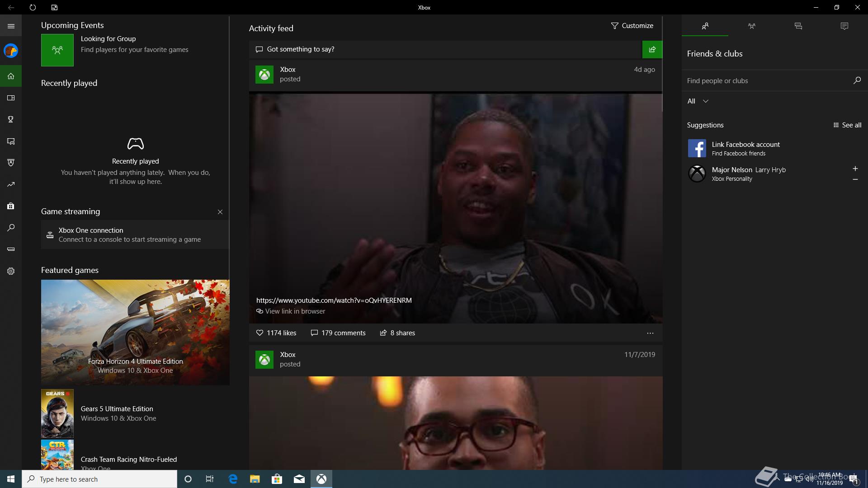Open the profile avatar in the sidebar
Screen dimensions: 868x488
pyautogui.click(x=11, y=51)
